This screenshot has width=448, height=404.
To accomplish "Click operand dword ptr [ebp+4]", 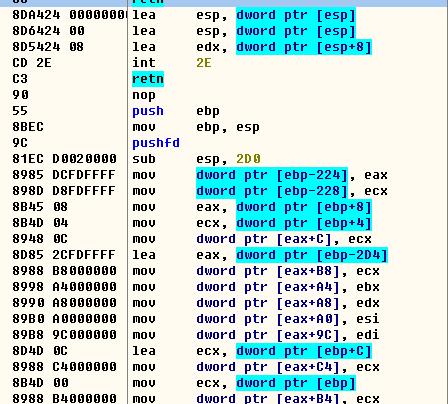I will point(304,223).
